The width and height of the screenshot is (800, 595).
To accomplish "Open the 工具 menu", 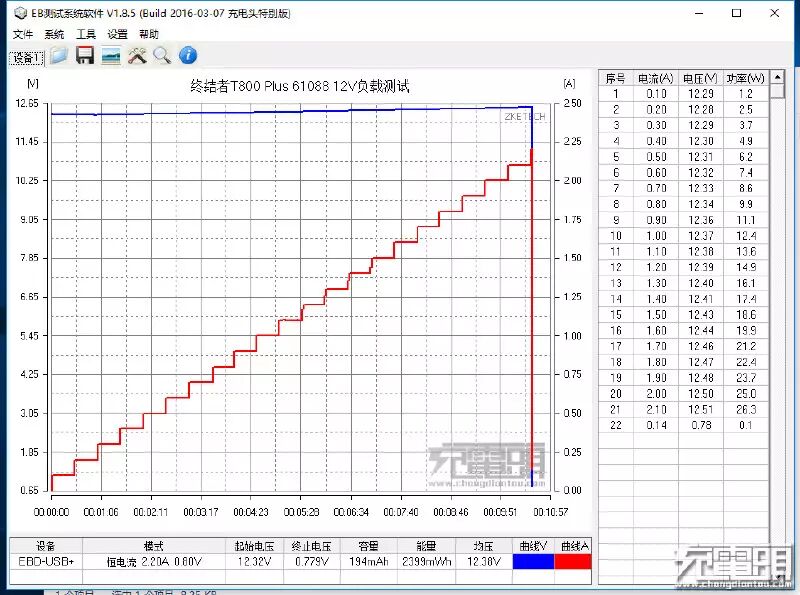I will (x=86, y=34).
